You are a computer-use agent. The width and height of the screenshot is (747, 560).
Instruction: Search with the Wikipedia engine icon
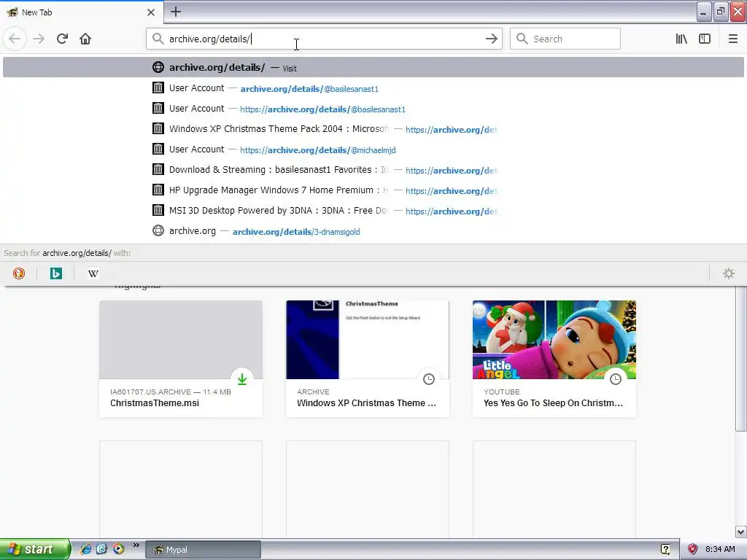[x=93, y=273]
